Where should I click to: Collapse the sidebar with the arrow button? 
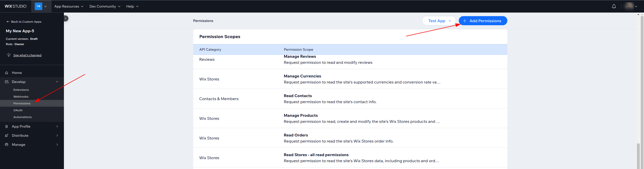tap(66, 18)
